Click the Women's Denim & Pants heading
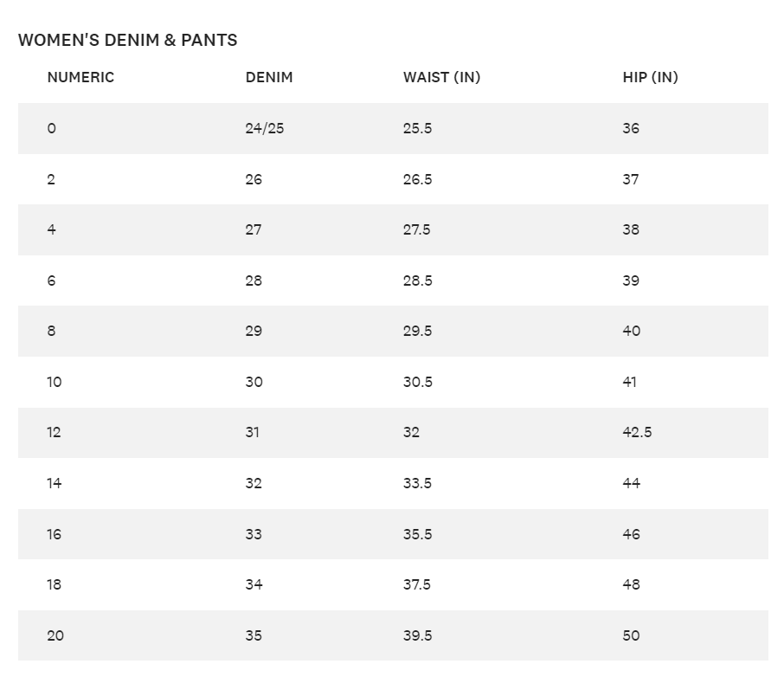784x690 pixels. [x=127, y=40]
